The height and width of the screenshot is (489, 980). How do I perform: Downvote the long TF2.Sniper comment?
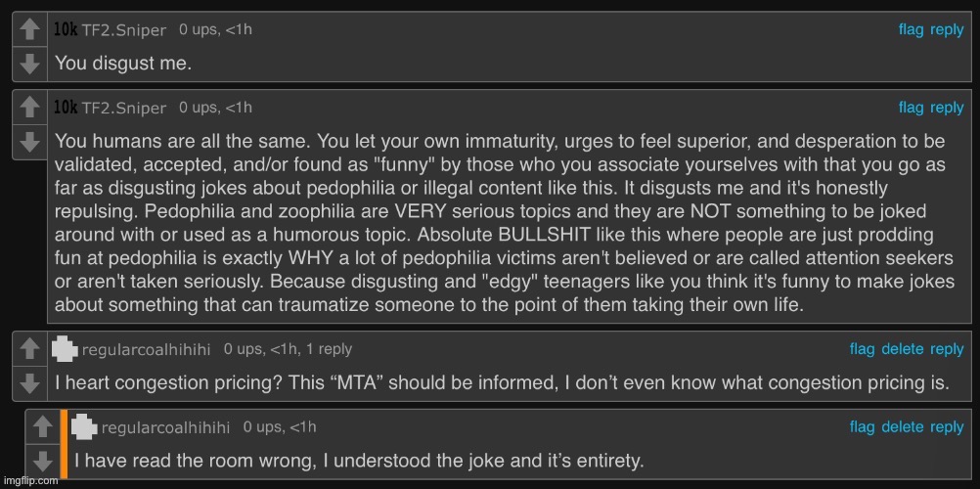pos(29,142)
